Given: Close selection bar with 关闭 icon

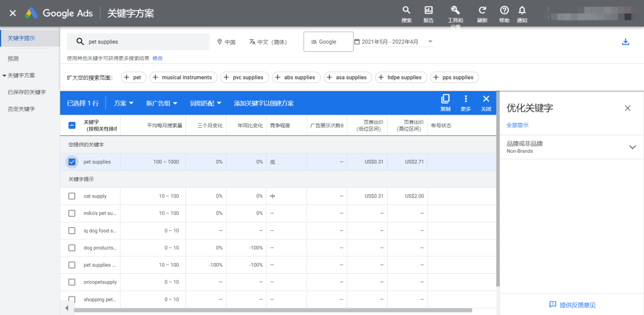Looking at the screenshot, I should tap(486, 103).
